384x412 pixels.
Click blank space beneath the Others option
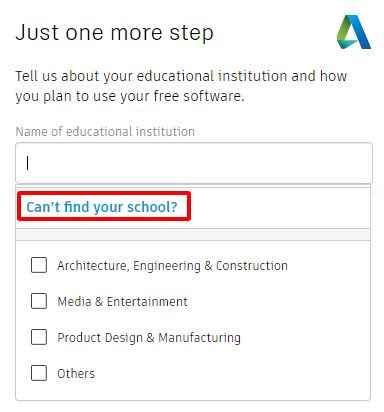pyautogui.click(x=193, y=391)
